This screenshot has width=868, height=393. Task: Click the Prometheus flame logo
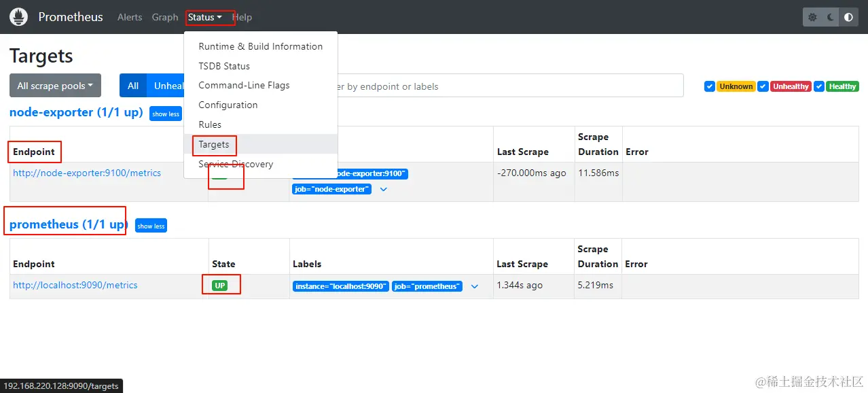click(19, 17)
